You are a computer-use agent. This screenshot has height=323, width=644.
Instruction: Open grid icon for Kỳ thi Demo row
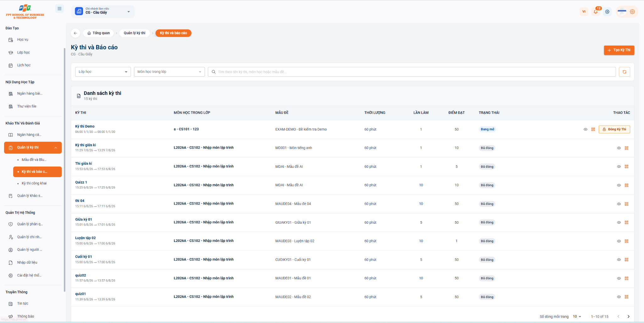(593, 129)
